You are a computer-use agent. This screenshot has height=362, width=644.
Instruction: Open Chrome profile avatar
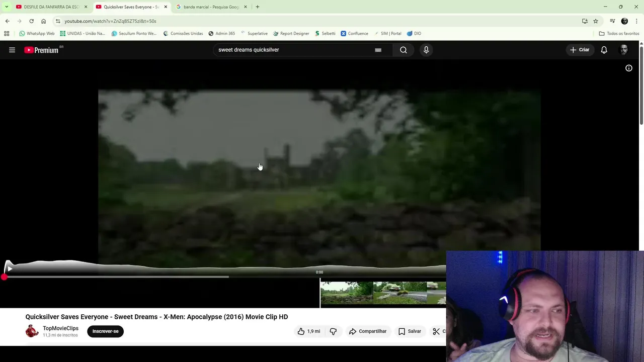coord(624,21)
